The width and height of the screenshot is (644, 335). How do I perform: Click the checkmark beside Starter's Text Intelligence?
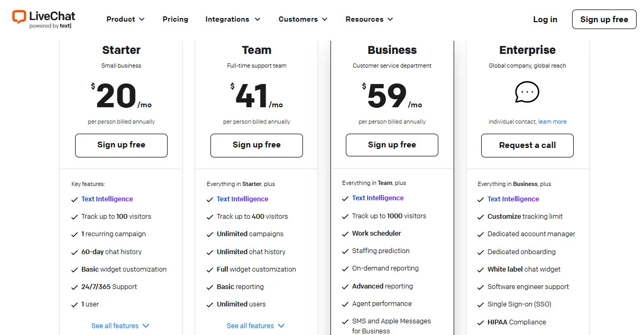pos(75,199)
